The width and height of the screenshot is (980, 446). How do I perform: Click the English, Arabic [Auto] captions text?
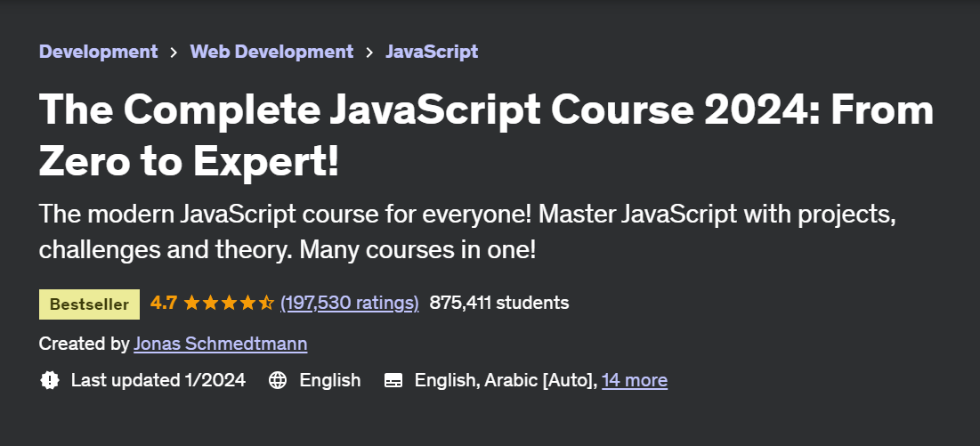506,380
